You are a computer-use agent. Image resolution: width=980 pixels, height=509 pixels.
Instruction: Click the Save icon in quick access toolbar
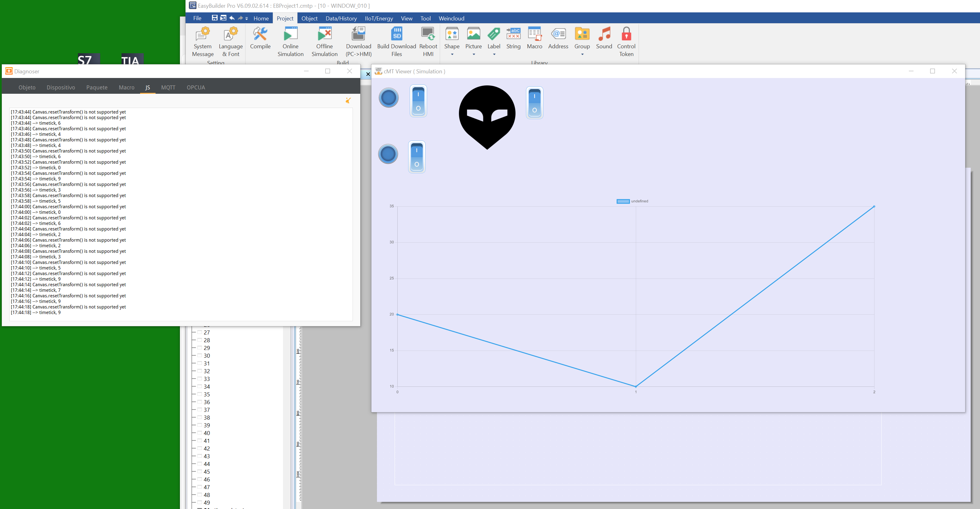click(215, 18)
